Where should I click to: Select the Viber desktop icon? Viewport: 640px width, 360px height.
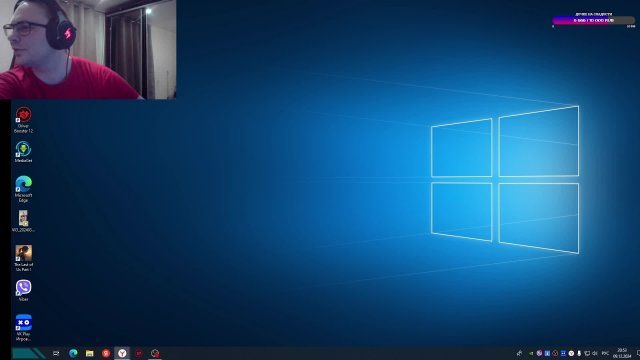point(23,291)
